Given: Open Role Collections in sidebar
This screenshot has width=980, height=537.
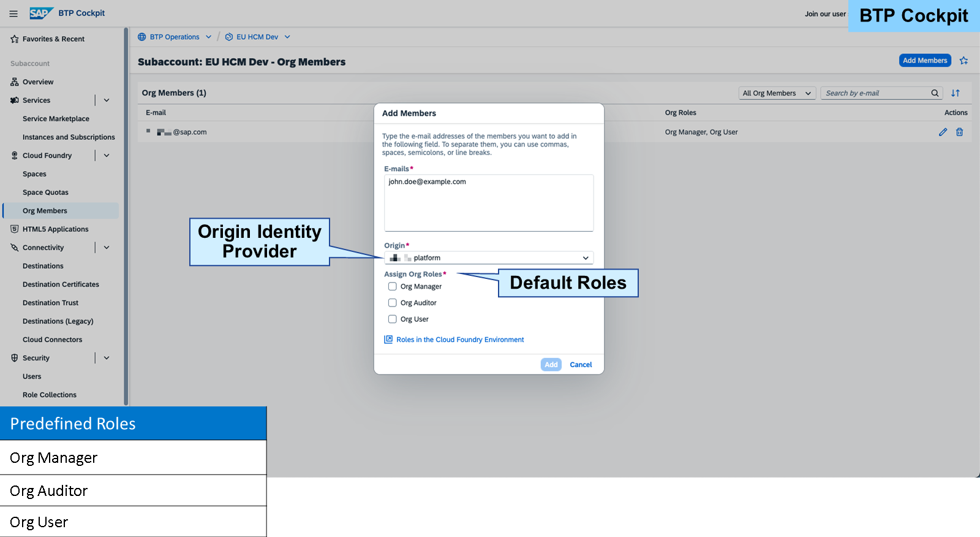Looking at the screenshot, I should coord(50,395).
